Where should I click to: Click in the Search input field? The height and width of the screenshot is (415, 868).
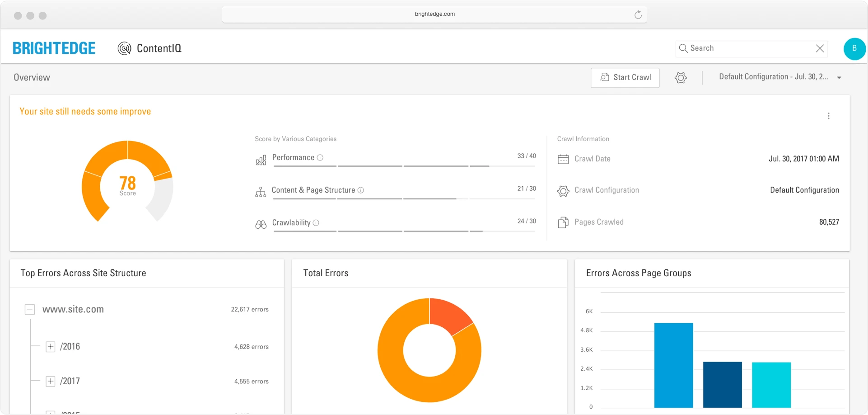tap(750, 48)
